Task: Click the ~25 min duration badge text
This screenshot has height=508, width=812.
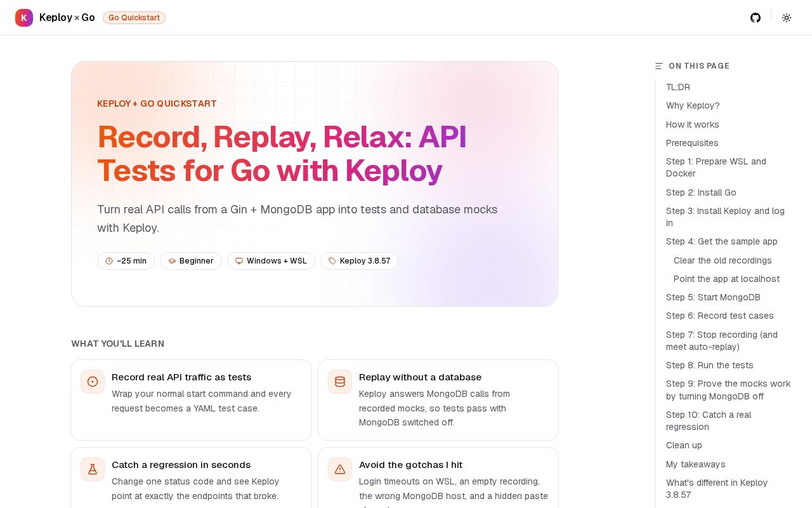Action: point(131,261)
